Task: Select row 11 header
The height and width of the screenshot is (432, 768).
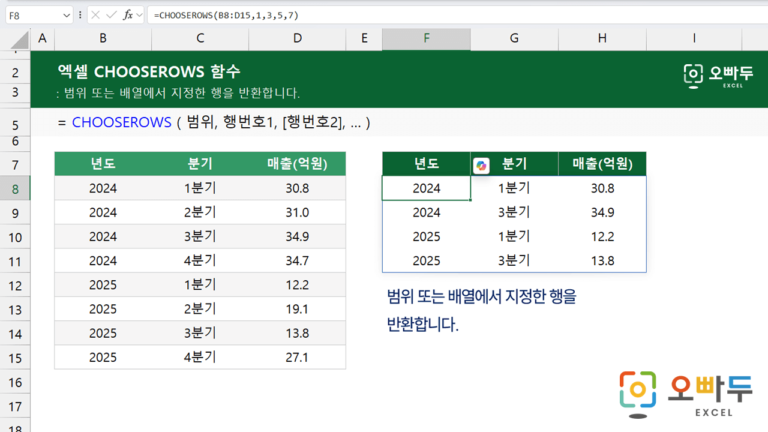Action: [x=15, y=262]
